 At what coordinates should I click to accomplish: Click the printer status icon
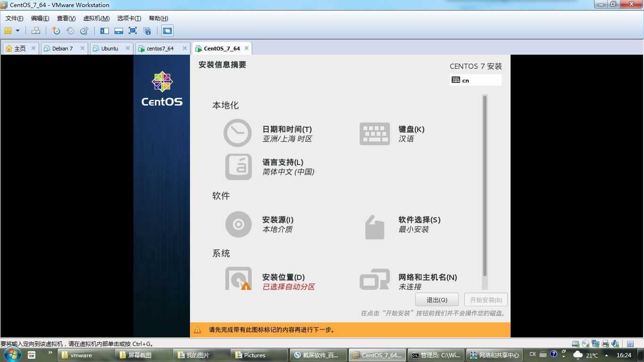coord(605,344)
